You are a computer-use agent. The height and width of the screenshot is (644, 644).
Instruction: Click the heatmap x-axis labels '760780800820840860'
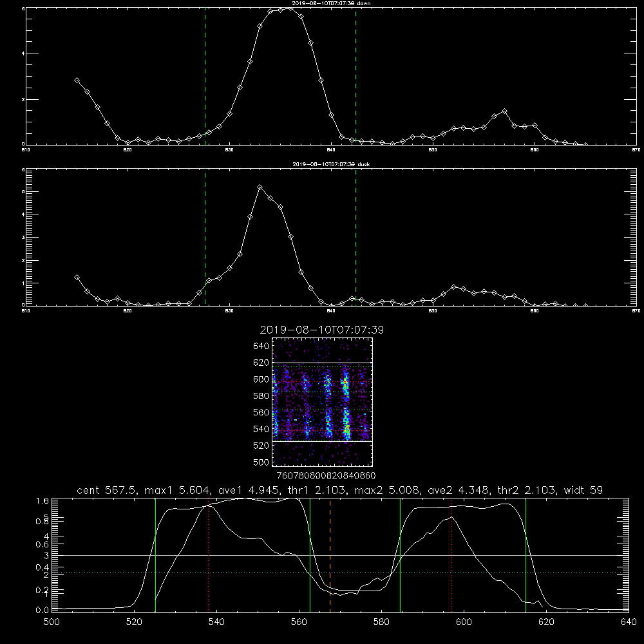(327, 475)
